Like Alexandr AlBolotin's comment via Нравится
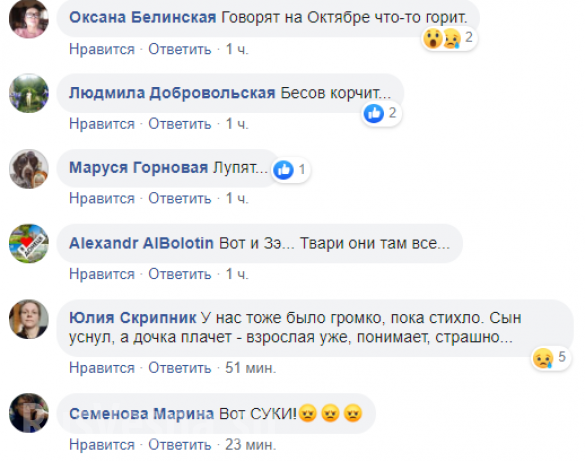Image resolution: width=585 pixels, height=461 pixels. pyautogui.click(x=102, y=274)
